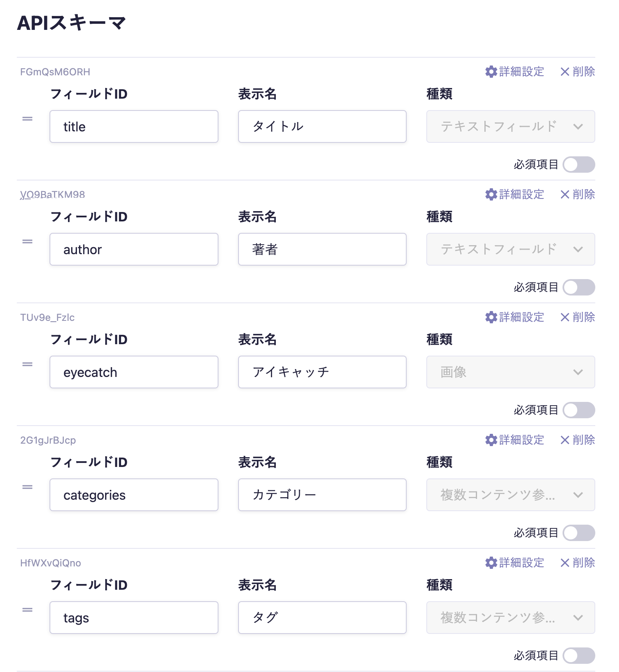Expand the 画像 type dropdown
The width and height of the screenshot is (619, 672).
(510, 372)
